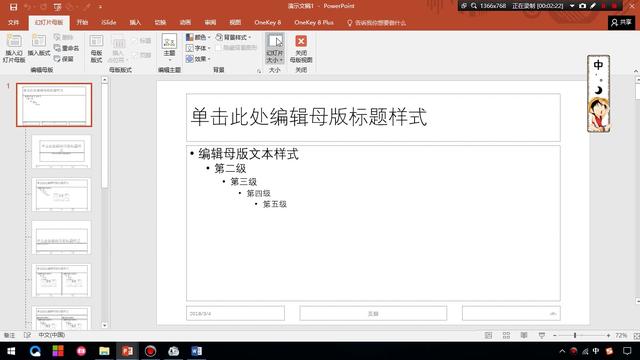Screen dimensions: 640x360
Task: Switch to the Insert (插入) tab
Action: pyautogui.click(x=135, y=22)
